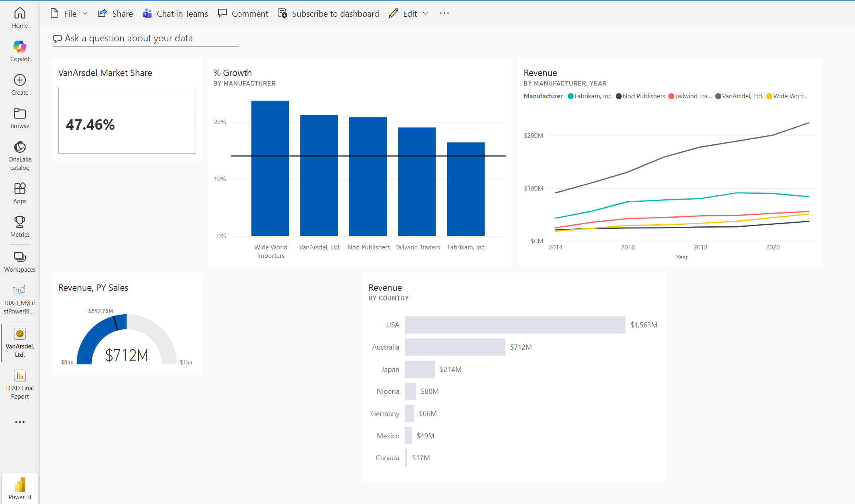Viewport: 855px width, 504px height.
Task: Open the Metrics trophy icon
Action: (19, 222)
